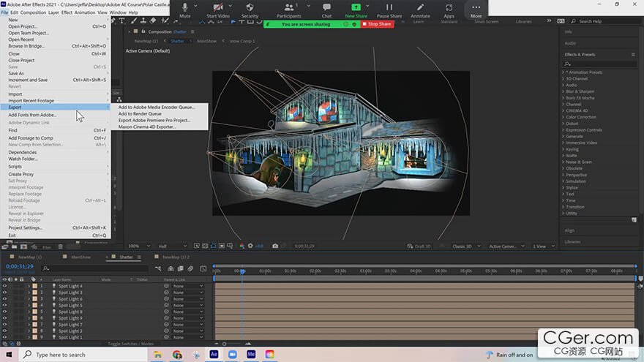Image resolution: width=644 pixels, height=362 pixels.
Task: Hide the Spot Light 4 layer
Action: tap(4, 286)
